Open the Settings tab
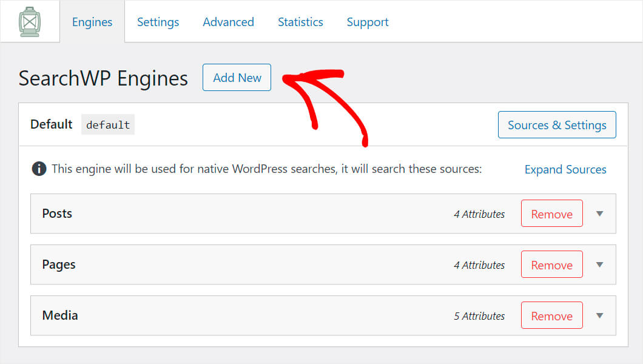This screenshot has width=643, height=364. pyautogui.click(x=158, y=22)
